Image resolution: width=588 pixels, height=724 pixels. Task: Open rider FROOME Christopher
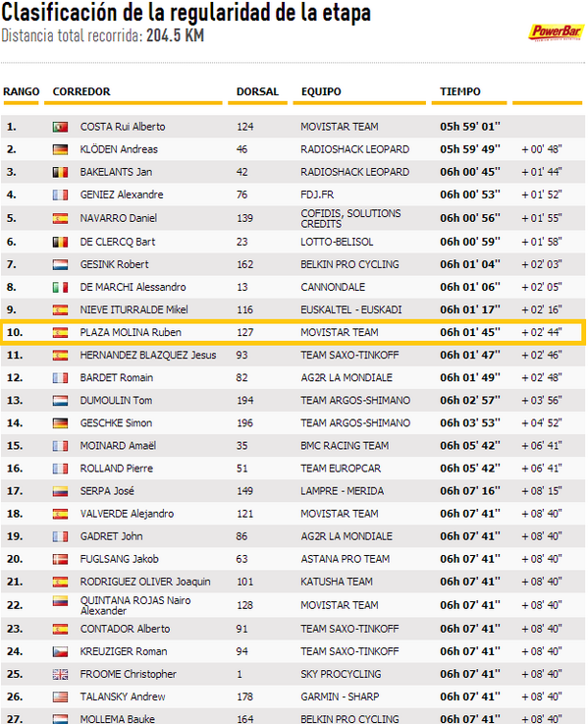click(x=129, y=674)
